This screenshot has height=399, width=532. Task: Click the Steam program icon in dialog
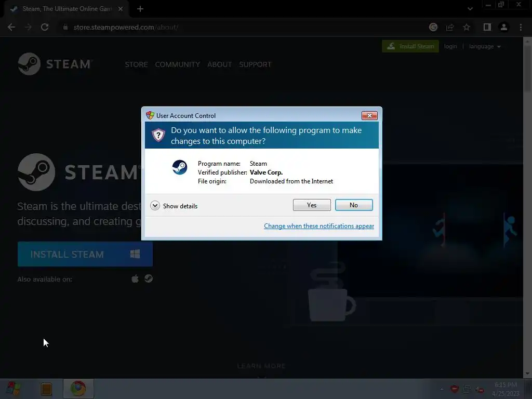179,167
